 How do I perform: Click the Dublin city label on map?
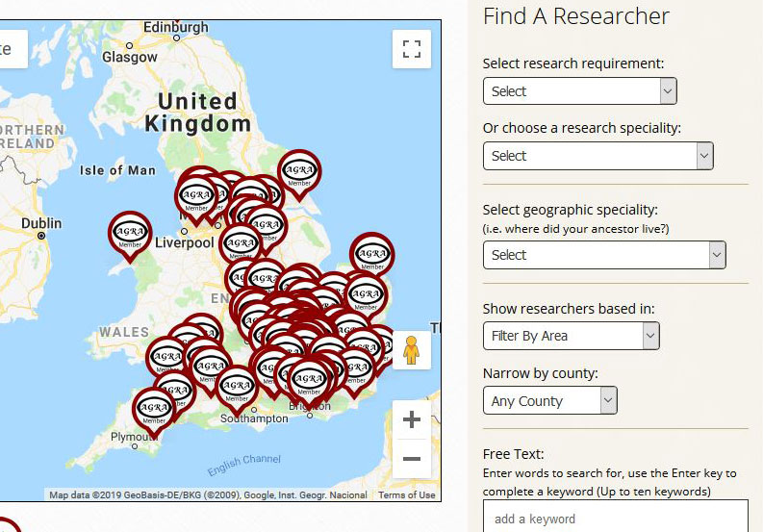[x=41, y=223]
